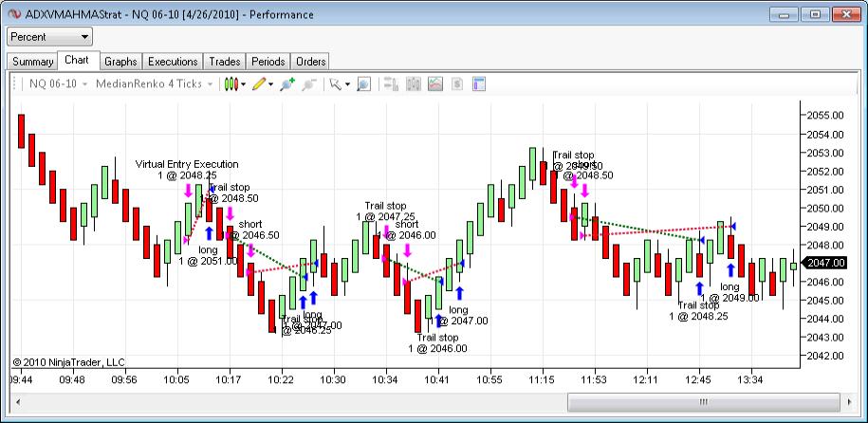Click the 'short 1 @ 2046.50' trade label
Screen dimensions: 868x423
pyautogui.click(x=250, y=230)
